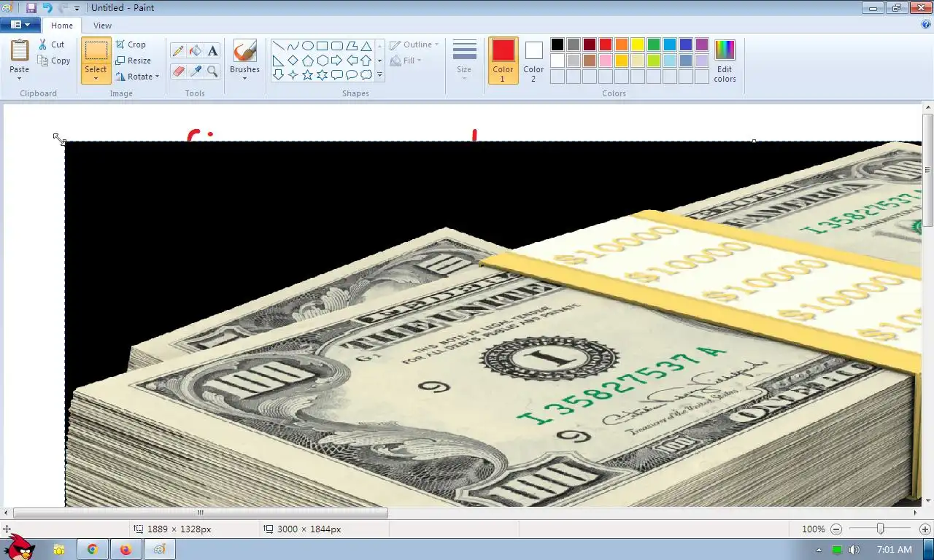Pick the Fill with color bucket tool
This screenshot has width=934, height=560.
click(x=195, y=50)
